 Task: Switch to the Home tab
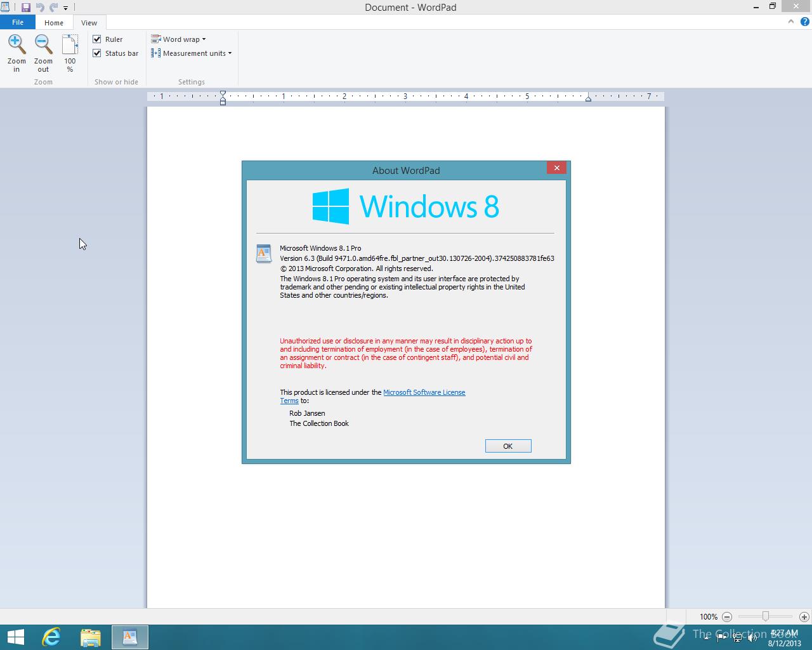(54, 22)
